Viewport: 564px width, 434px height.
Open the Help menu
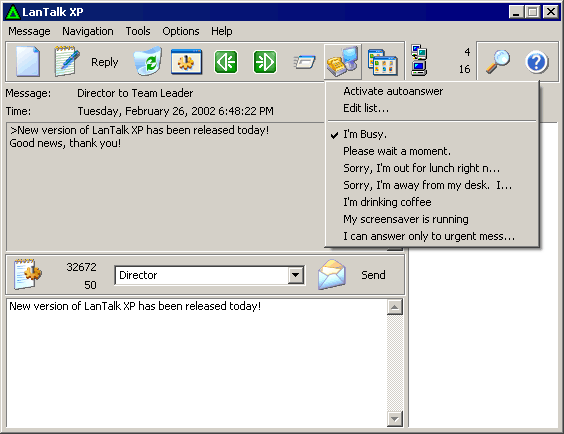pos(222,31)
